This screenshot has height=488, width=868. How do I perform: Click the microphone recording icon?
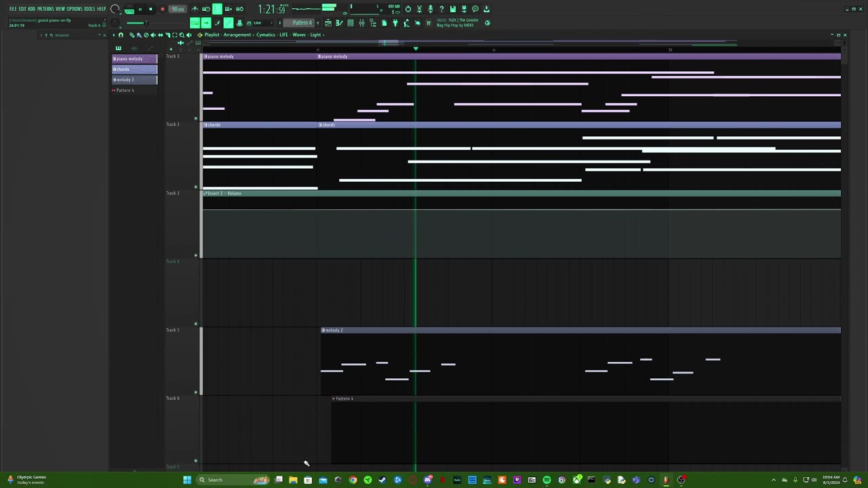point(431,9)
